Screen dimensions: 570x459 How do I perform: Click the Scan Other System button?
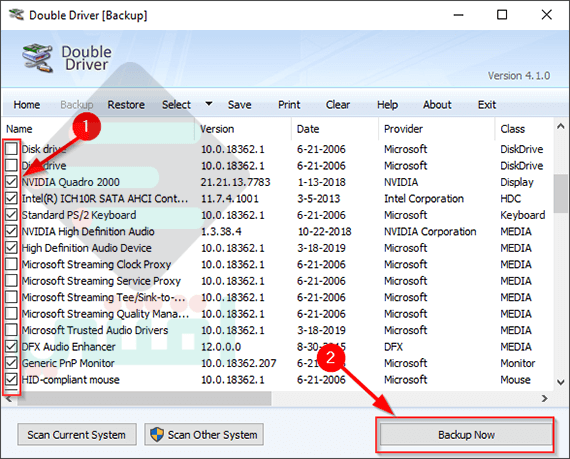(204, 434)
